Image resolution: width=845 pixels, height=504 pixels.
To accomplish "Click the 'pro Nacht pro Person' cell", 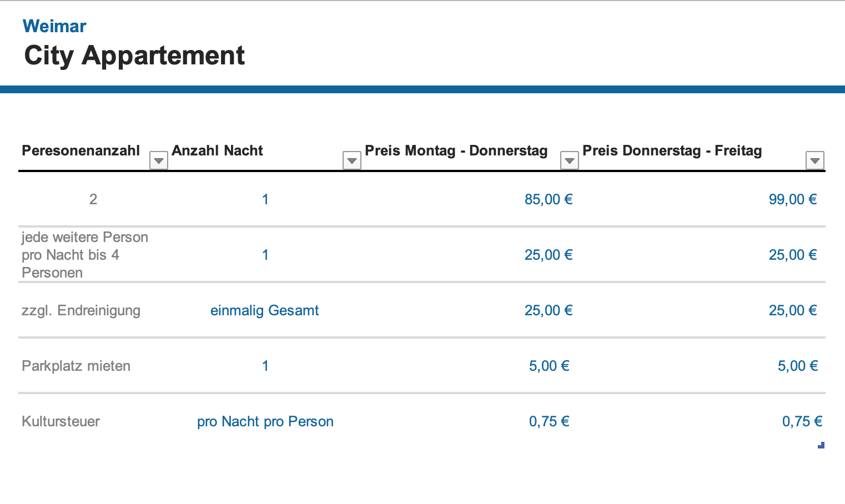I will [x=265, y=421].
